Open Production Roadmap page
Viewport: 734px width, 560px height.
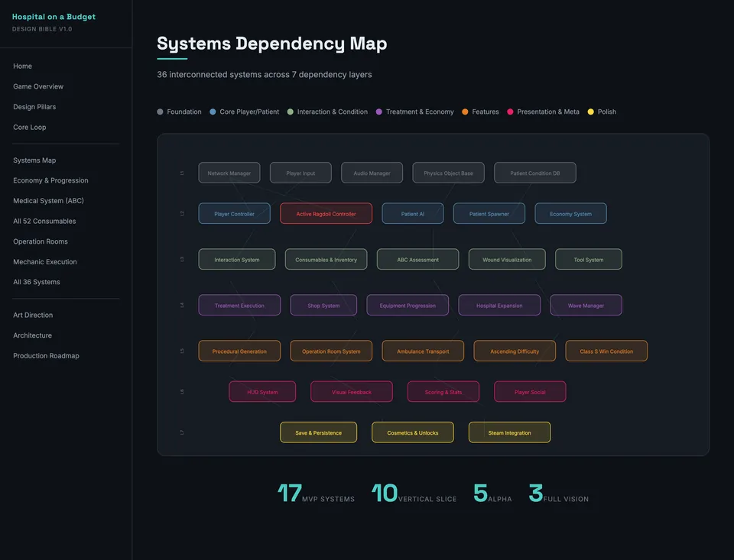[46, 356]
